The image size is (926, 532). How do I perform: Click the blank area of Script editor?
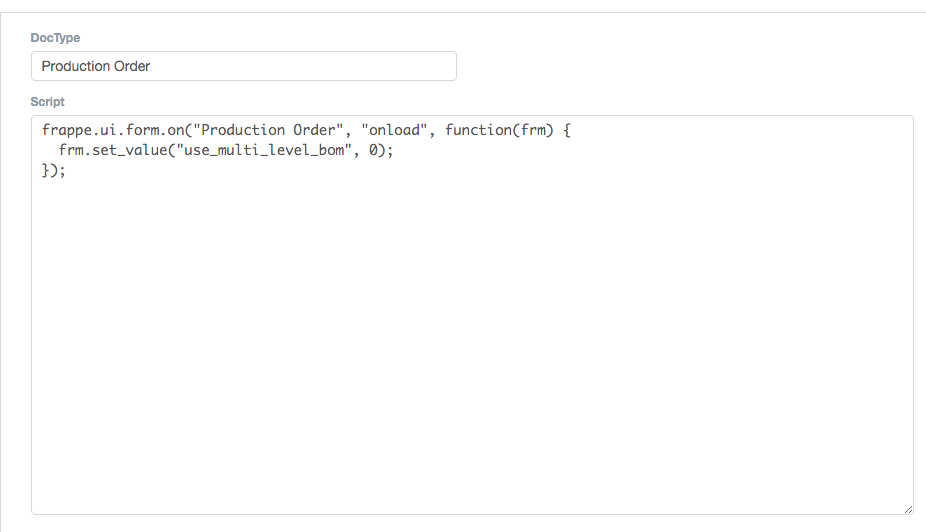point(472,342)
